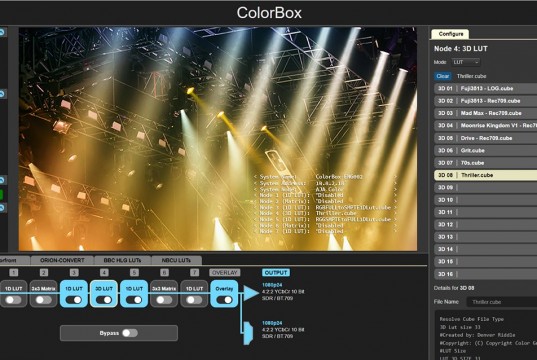Open the Mode LUT dropdown

coord(466,62)
